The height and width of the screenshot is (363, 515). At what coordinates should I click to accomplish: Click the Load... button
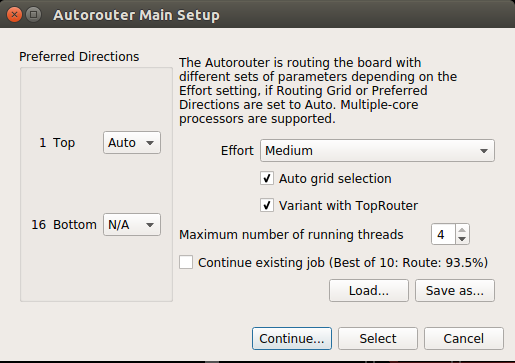pos(369,291)
